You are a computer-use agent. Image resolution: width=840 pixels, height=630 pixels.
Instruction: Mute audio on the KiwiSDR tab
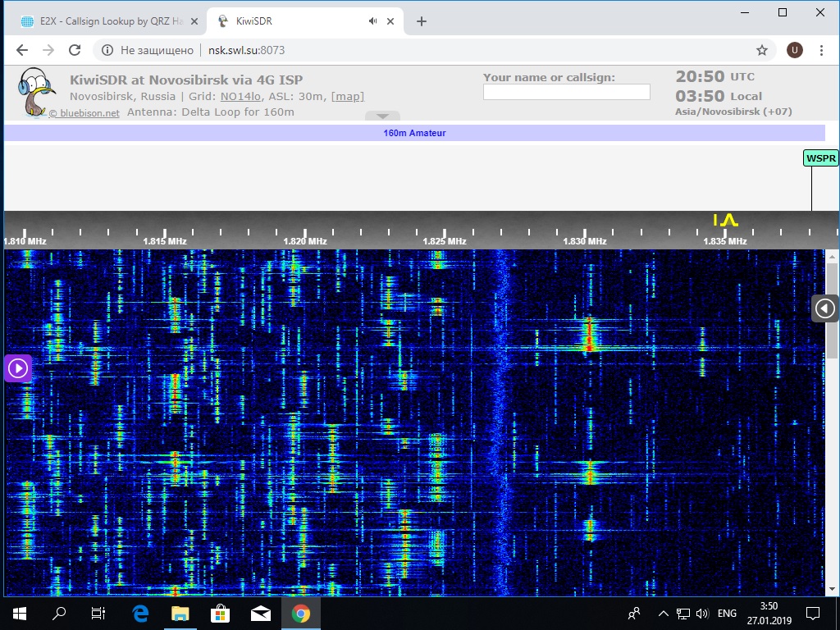[372, 21]
